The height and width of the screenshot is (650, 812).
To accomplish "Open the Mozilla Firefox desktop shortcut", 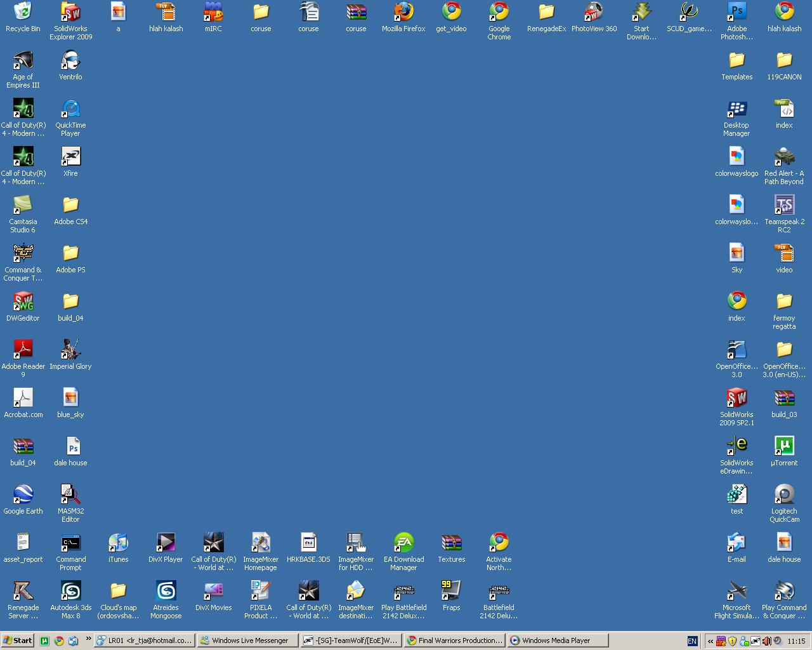I will point(403,12).
